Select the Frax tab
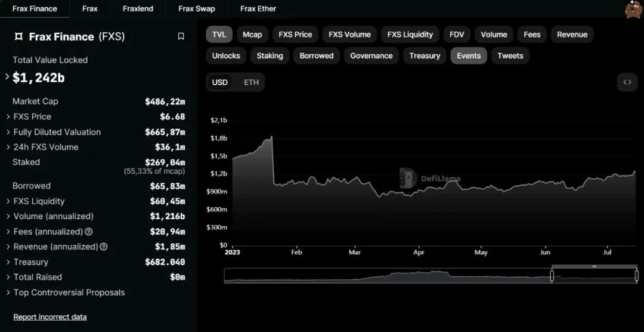 tap(90, 8)
